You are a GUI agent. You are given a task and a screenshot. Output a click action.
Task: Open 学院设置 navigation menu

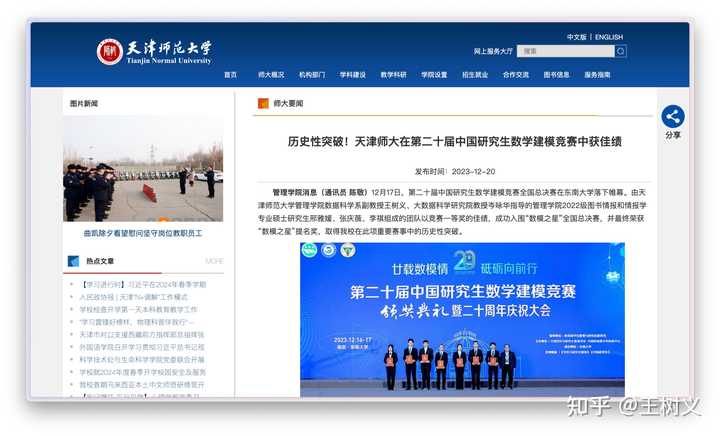[434, 75]
